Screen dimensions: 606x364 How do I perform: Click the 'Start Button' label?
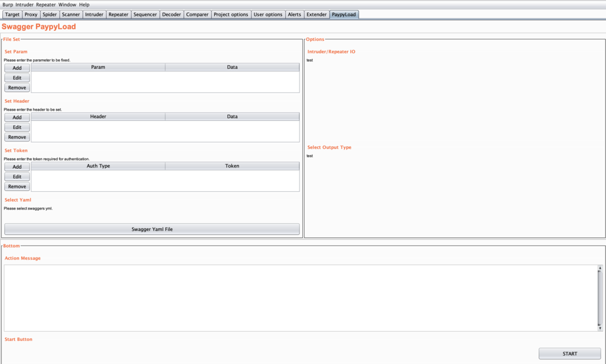pyautogui.click(x=18, y=339)
